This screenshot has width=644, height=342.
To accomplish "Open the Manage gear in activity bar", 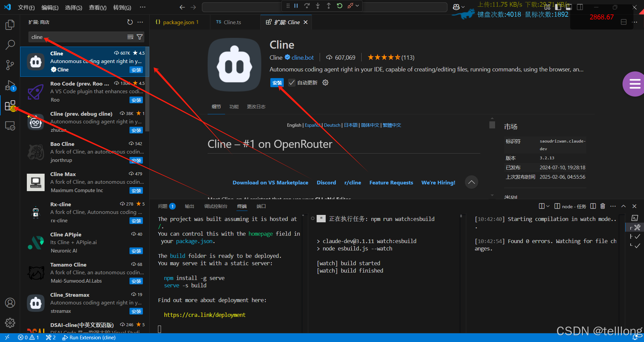I will point(10,323).
